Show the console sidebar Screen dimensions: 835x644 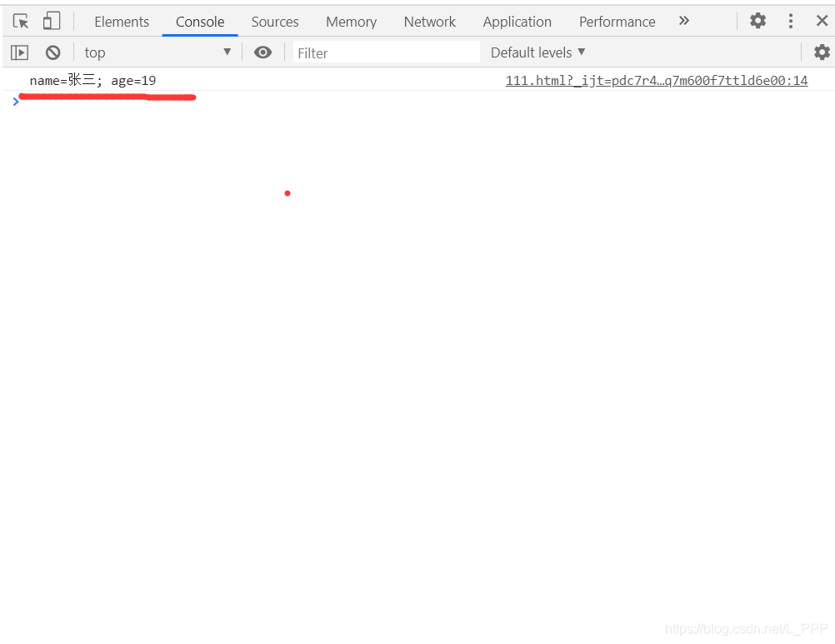(x=20, y=52)
